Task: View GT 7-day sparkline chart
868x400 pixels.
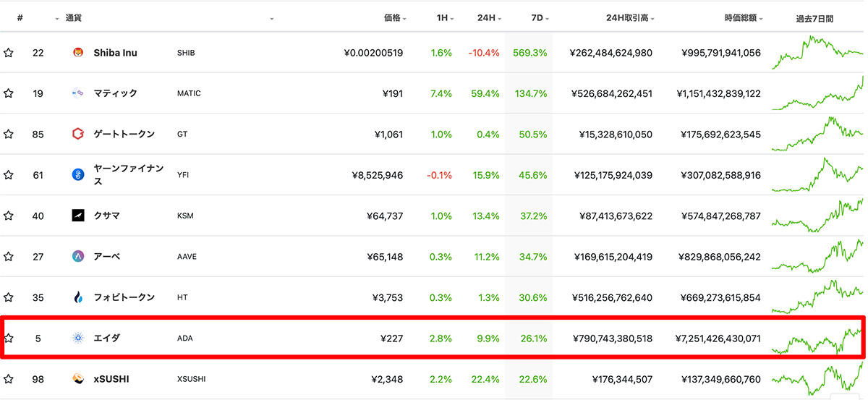Action: 817,134
